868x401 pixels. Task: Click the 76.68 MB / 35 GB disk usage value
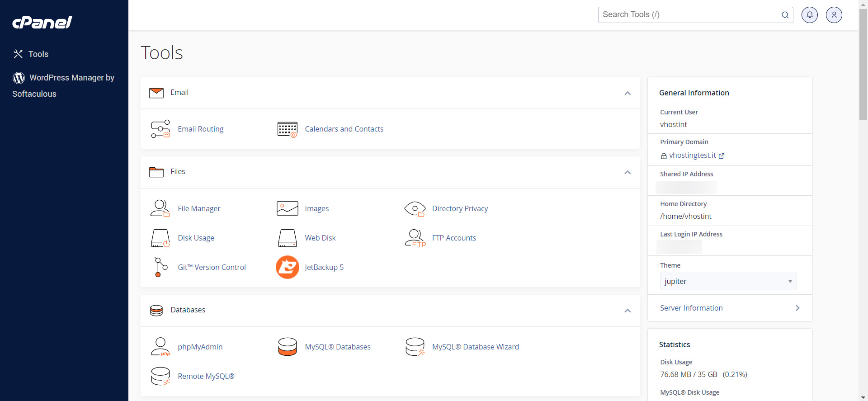(x=689, y=374)
